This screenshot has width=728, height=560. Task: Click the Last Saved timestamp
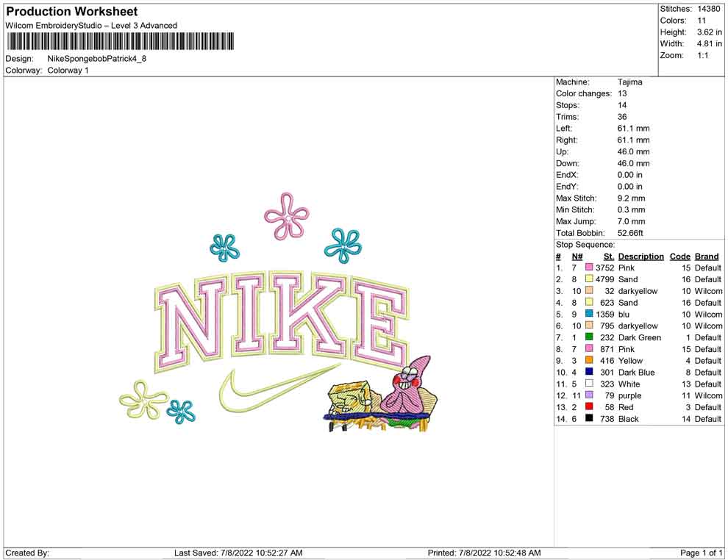tap(238, 553)
